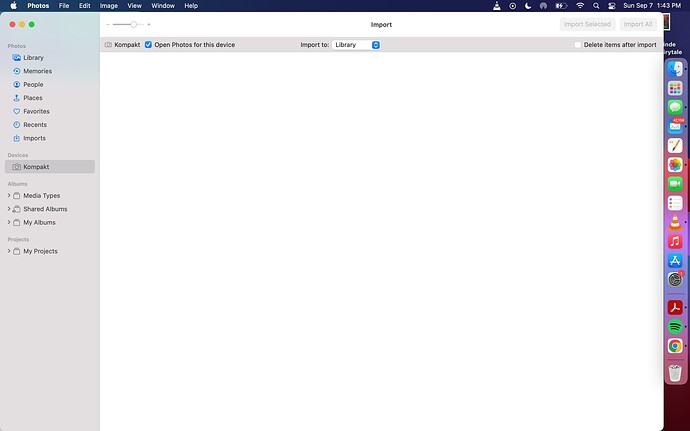
Task: Open the Edit menu
Action: (x=84, y=6)
